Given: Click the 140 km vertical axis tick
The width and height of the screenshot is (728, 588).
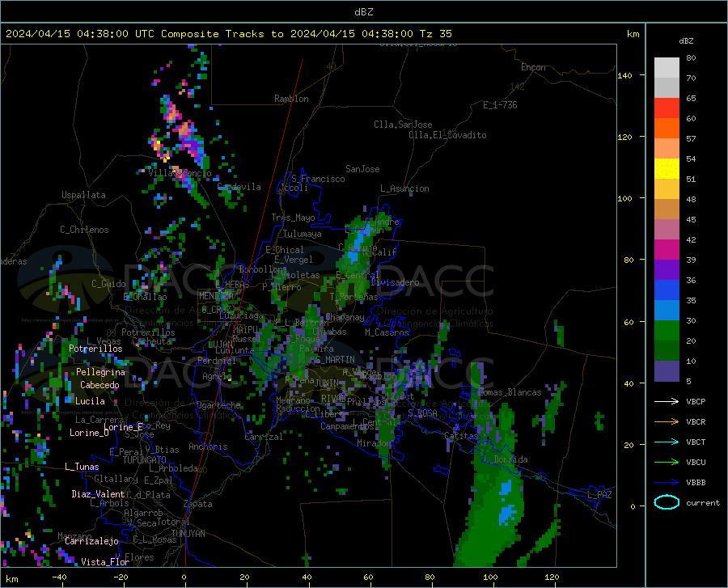Looking at the screenshot, I should point(624,75).
